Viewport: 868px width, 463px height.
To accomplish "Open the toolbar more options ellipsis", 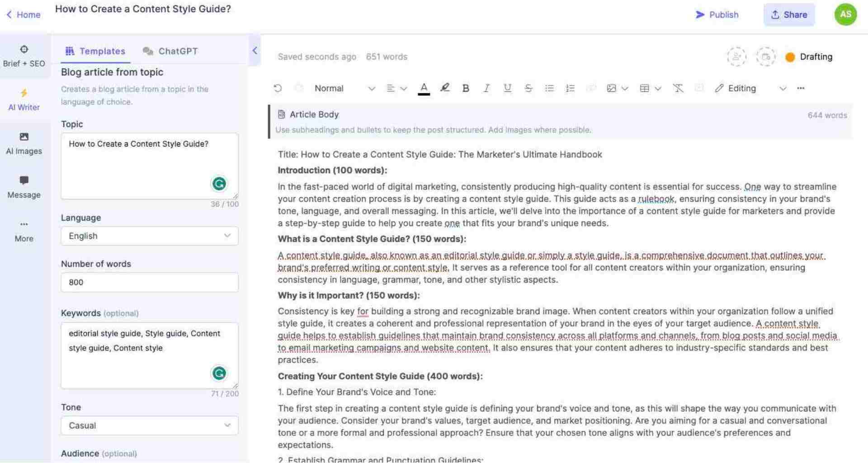I will click(801, 88).
